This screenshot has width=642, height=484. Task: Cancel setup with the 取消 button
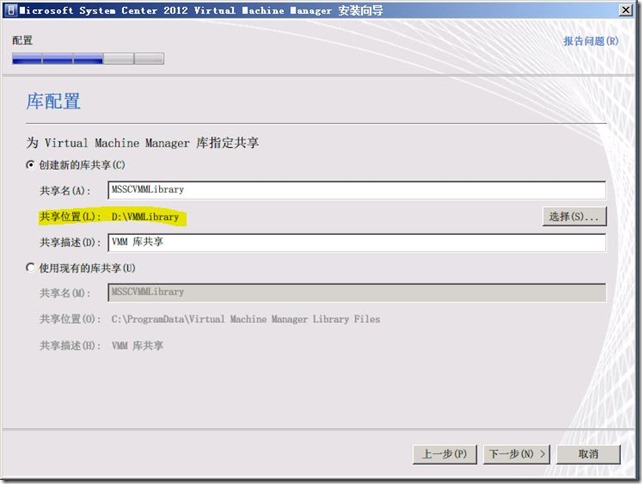pos(588,454)
